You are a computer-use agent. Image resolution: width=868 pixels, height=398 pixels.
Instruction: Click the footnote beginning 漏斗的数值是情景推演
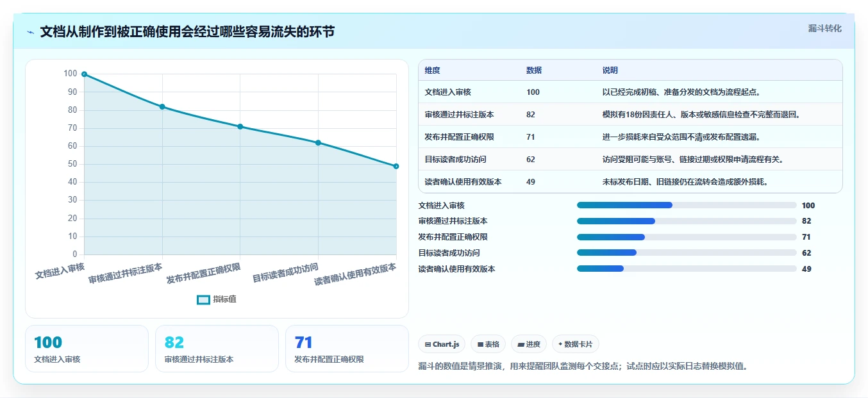click(583, 367)
